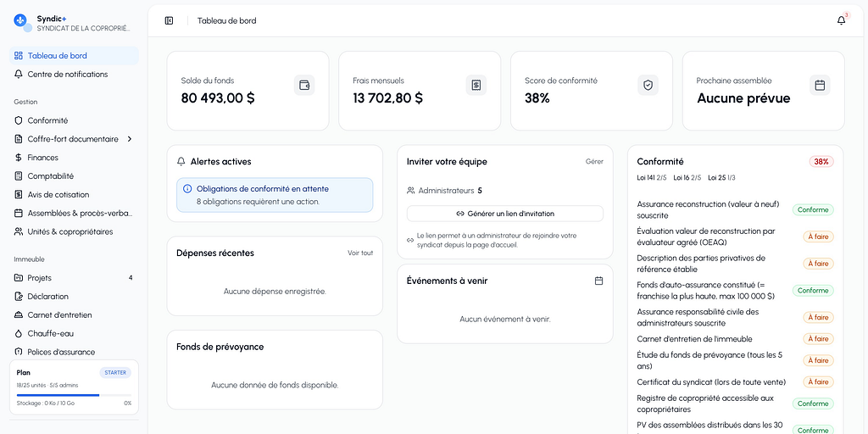Open the Déclaration page
The image size is (868, 434).
75,296
